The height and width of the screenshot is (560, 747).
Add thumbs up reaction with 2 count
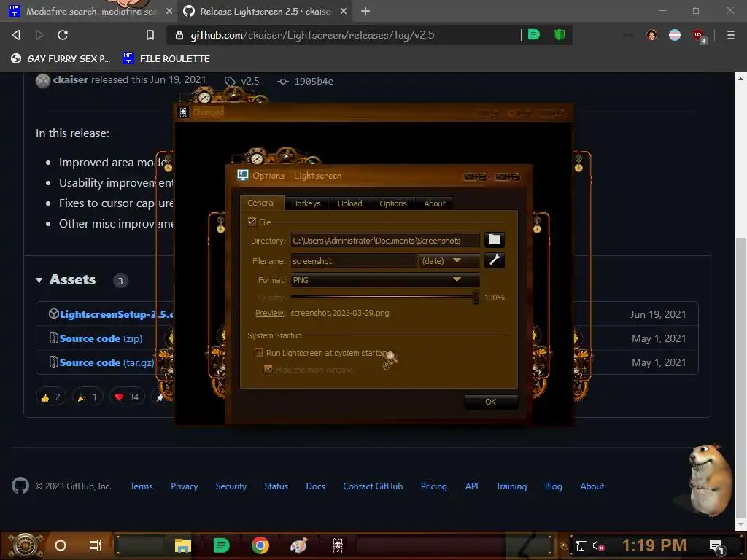pyautogui.click(x=50, y=397)
